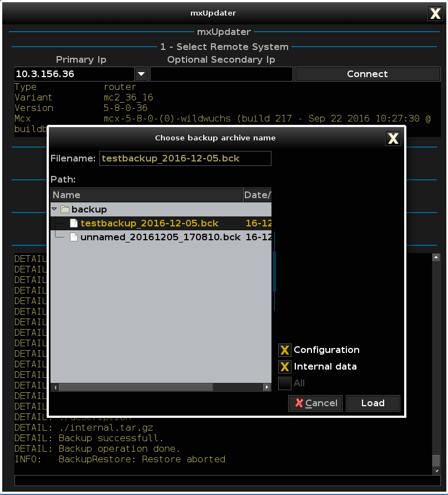This screenshot has width=448, height=495.
Task: Click the unnamed_20161205_170810.bck file icon
Action: [x=74, y=237]
